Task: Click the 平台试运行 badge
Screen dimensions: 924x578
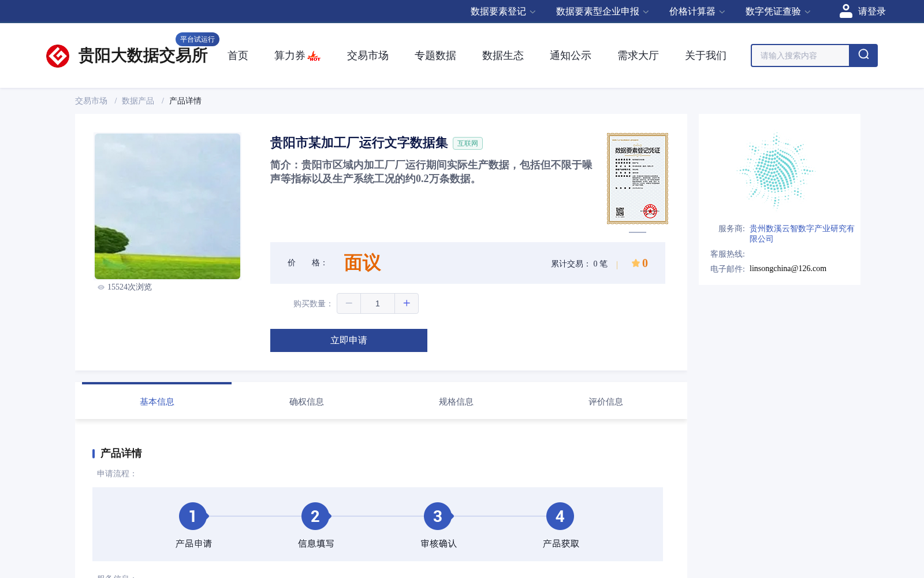Action: 198,39
